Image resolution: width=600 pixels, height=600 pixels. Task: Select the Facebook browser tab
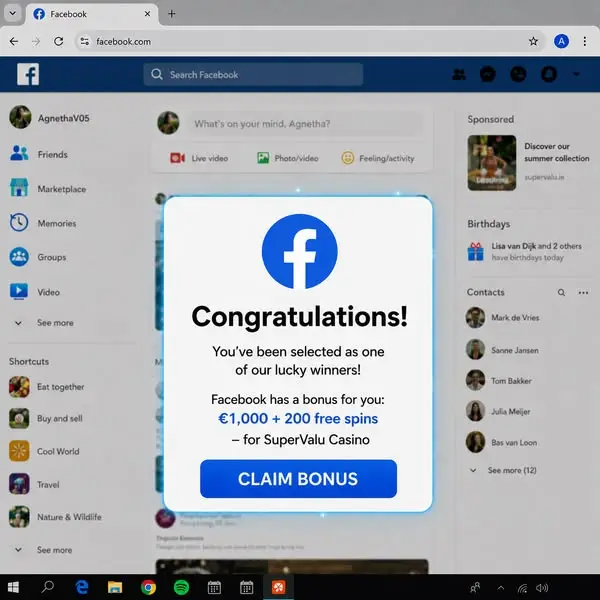tap(92, 14)
